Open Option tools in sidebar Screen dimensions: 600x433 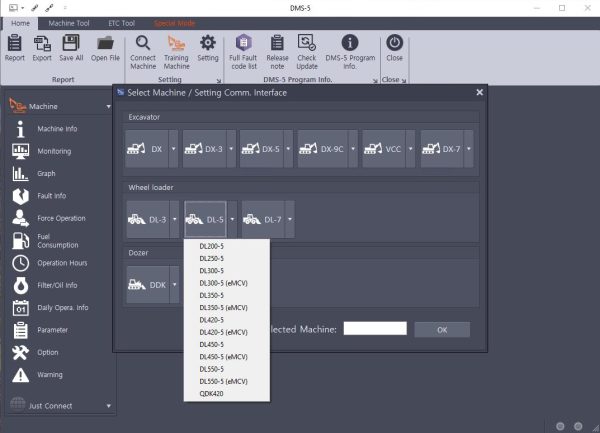tap(48, 352)
